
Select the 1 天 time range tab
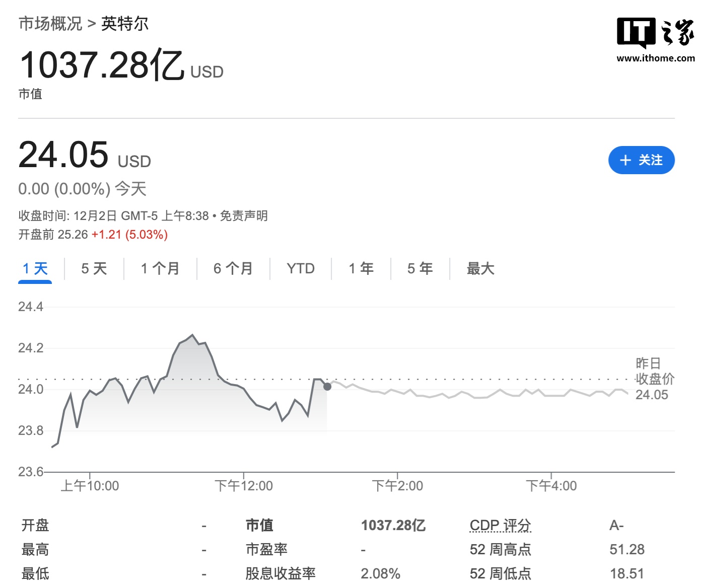coord(35,269)
